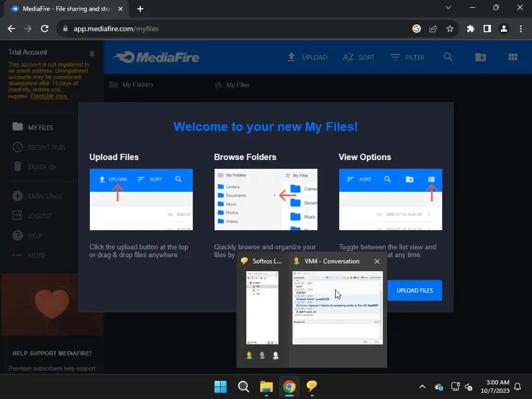
Task: Open a new browser tab
Action: pyautogui.click(x=140, y=9)
